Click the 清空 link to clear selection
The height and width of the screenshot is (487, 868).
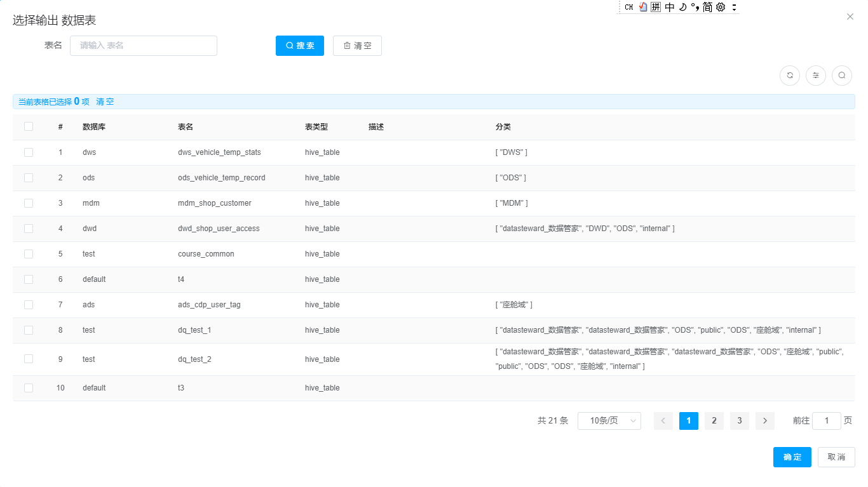coord(105,101)
